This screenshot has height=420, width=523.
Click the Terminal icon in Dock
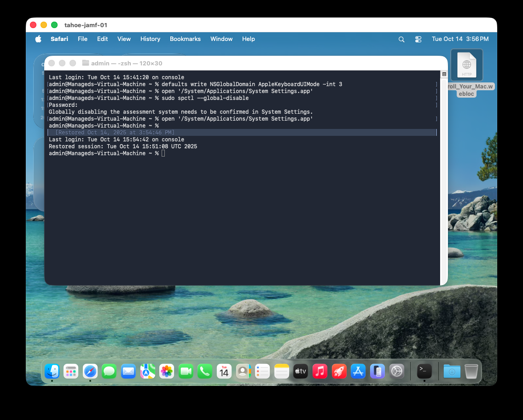pyautogui.click(x=424, y=371)
